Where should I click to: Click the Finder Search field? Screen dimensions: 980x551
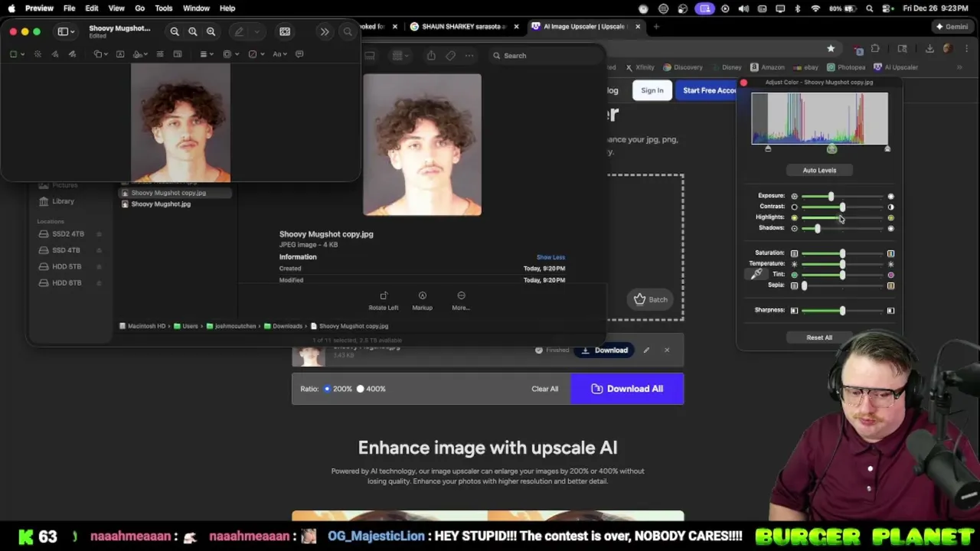tap(545, 56)
